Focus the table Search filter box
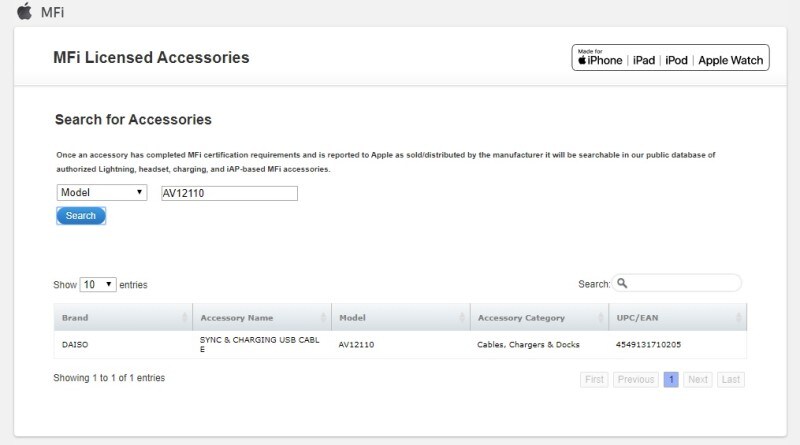The width and height of the screenshot is (800, 445). (677, 283)
